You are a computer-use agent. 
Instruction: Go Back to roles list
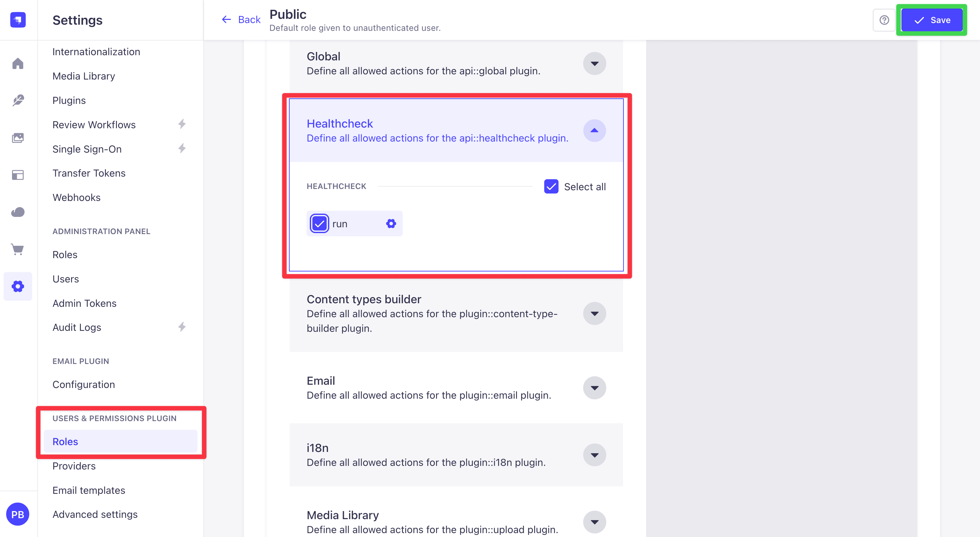point(241,19)
